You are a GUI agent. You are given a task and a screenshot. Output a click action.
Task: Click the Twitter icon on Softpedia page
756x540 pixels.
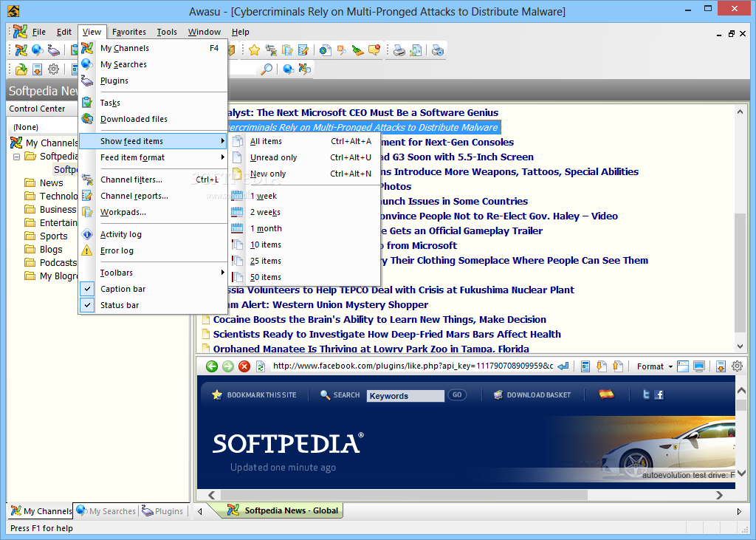pyautogui.click(x=646, y=394)
